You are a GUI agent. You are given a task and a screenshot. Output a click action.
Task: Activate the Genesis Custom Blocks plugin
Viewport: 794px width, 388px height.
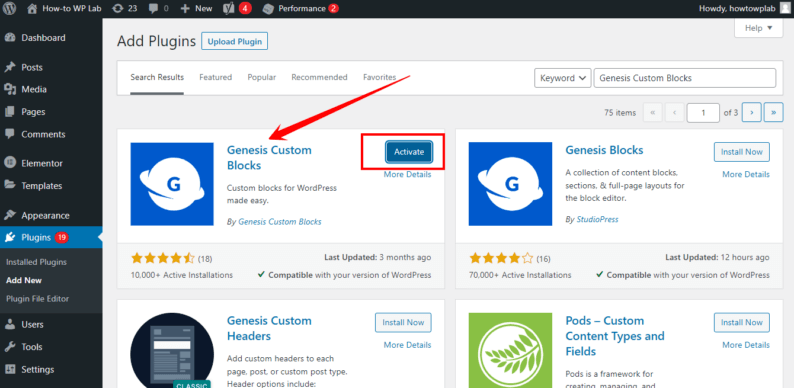click(409, 152)
